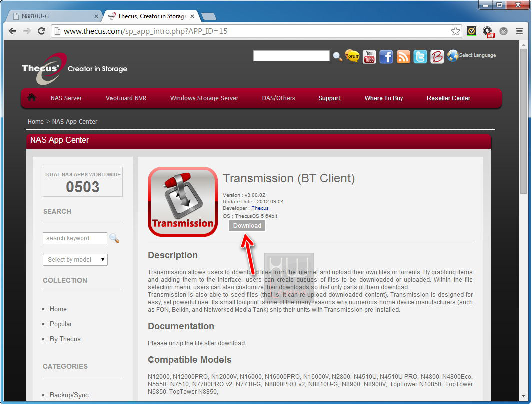The image size is (532, 405).
Task: Click the Compatible Models heading
Action: pos(190,360)
